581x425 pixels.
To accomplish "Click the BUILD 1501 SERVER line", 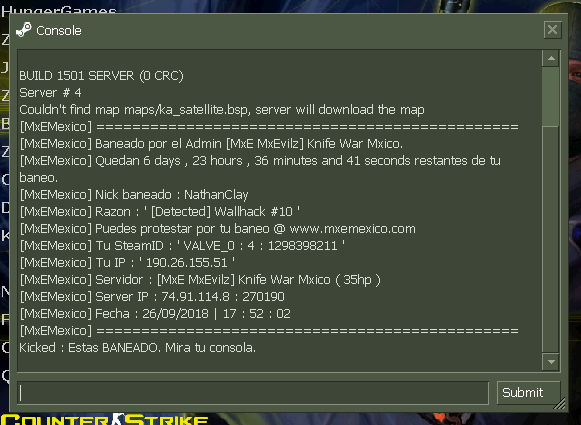I will pos(101,76).
